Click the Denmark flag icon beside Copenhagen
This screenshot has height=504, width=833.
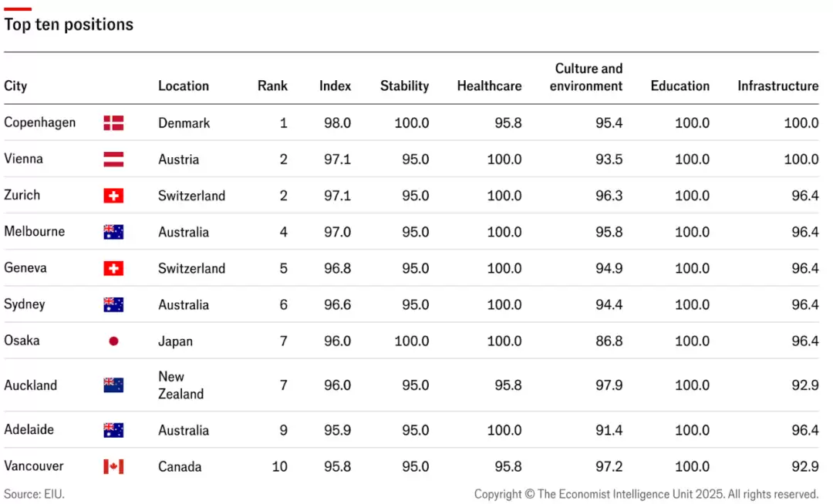coord(113,123)
